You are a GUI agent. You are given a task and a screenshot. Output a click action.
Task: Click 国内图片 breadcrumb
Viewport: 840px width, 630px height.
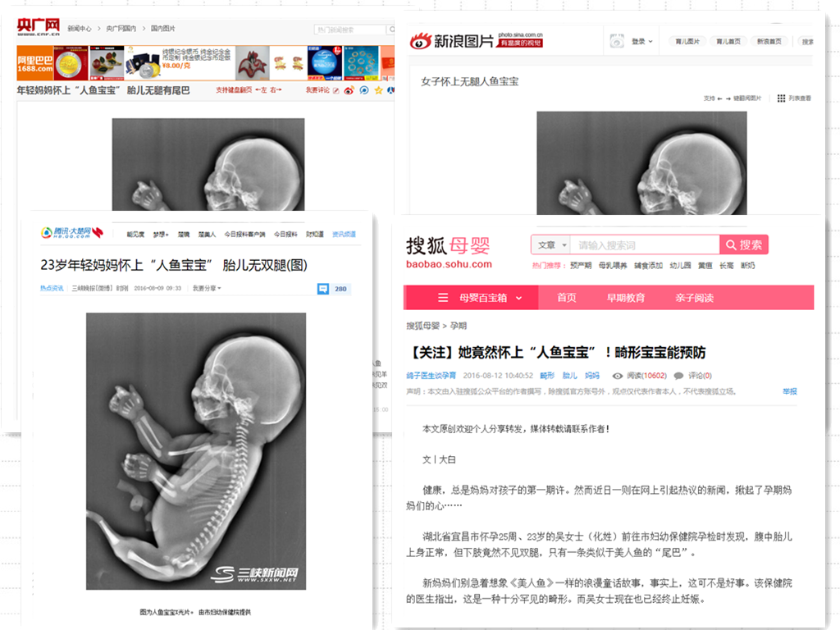[163, 29]
